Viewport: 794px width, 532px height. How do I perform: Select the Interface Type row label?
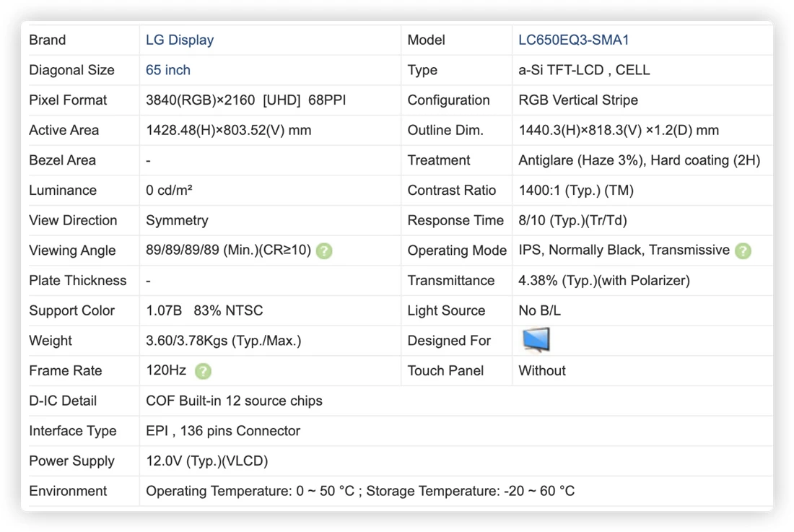[x=72, y=431]
